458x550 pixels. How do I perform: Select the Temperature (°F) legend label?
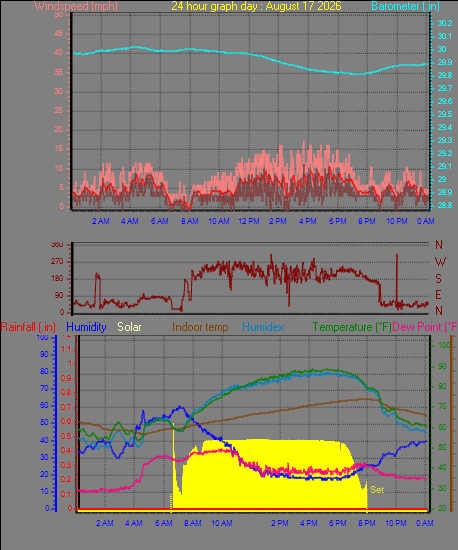[352, 327]
